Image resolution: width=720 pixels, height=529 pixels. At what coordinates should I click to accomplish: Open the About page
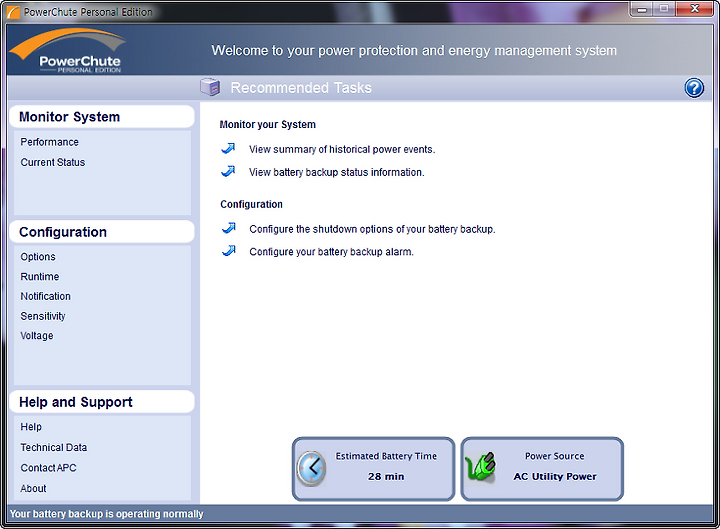click(x=33, y=488)
